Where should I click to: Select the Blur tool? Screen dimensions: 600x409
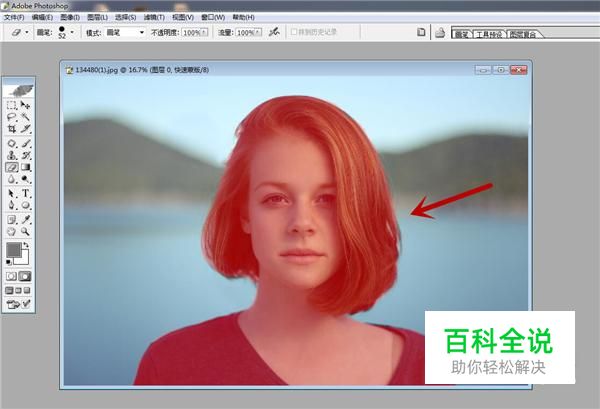pyautogui.click(x=11, y=179)
